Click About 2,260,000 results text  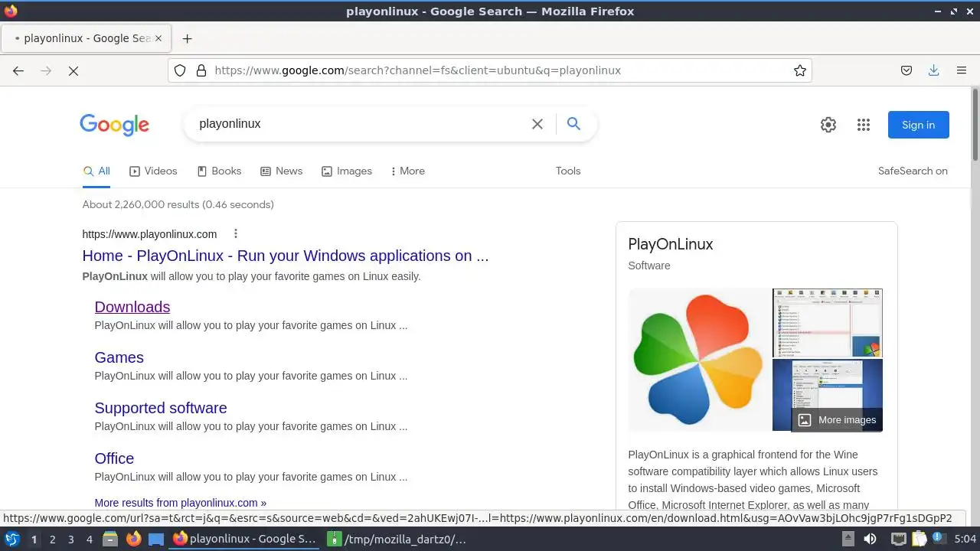tap(178, 205)
